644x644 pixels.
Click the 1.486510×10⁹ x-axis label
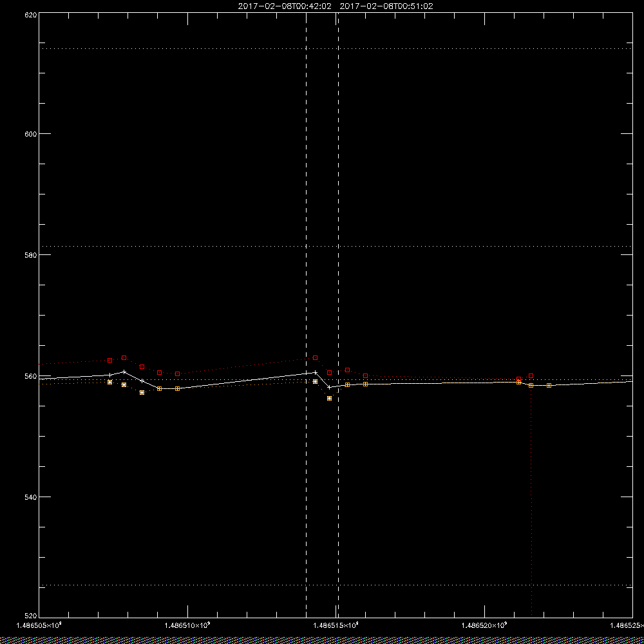pos(187,625)
